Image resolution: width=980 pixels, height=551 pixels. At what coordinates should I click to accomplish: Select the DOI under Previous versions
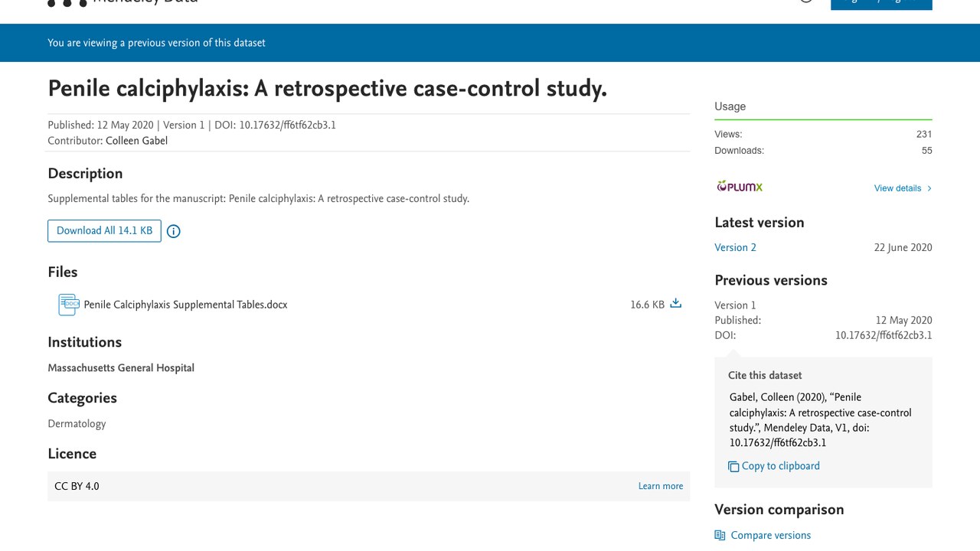click(x=884, y=336)
